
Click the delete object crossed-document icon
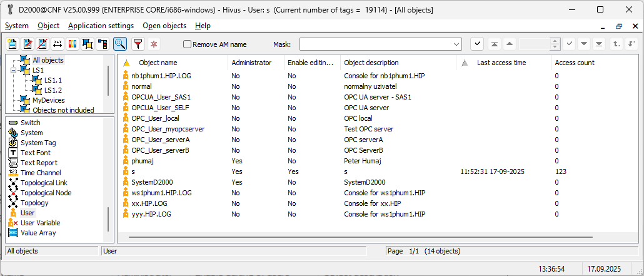point(42,44)
